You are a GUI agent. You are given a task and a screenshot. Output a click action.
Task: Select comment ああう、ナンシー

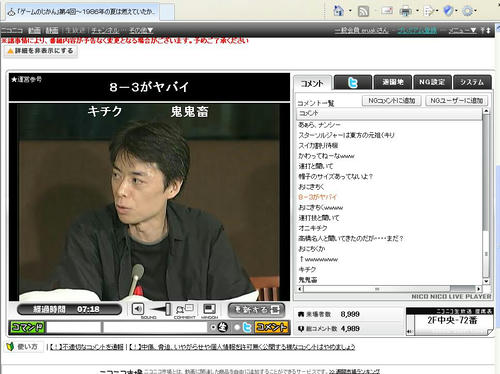pyautogui.click(x=319, y=125)
